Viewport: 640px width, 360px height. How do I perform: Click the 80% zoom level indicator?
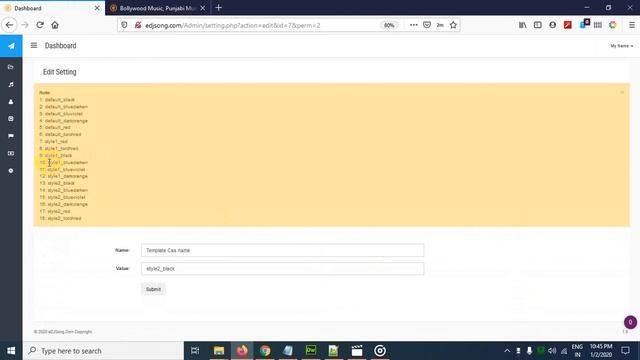[x=389, y=25]
